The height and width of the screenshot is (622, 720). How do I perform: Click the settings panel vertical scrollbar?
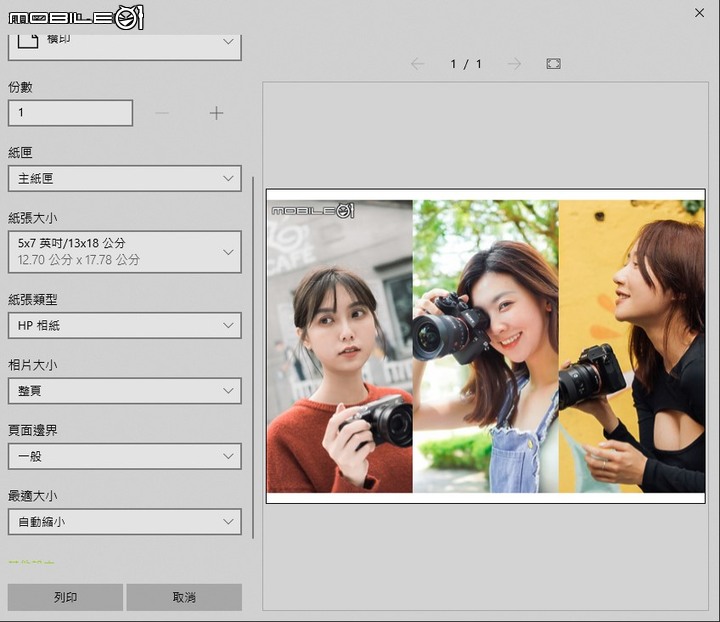pos(253,357)
